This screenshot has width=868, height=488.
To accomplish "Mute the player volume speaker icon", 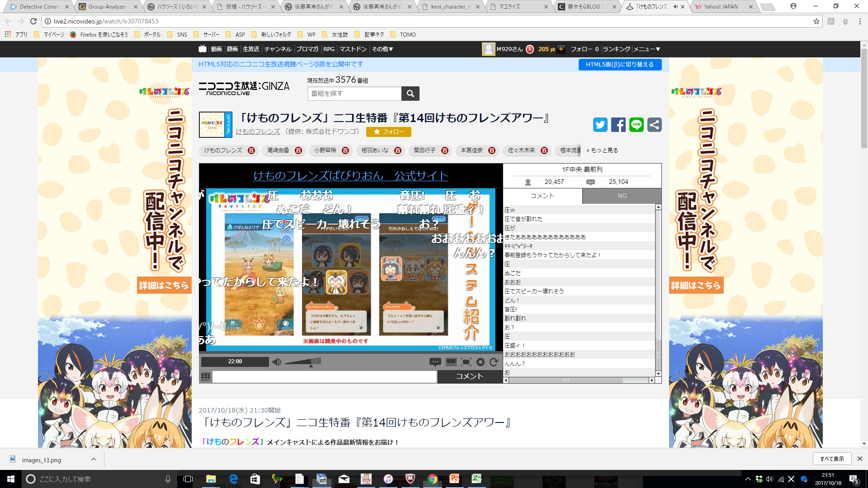I will [277, 362].
